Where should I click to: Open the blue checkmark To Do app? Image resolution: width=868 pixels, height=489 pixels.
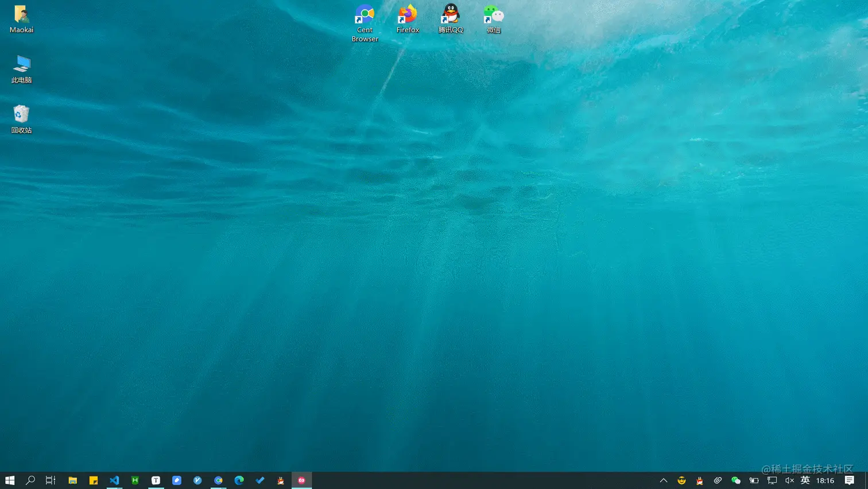(260, 480)
